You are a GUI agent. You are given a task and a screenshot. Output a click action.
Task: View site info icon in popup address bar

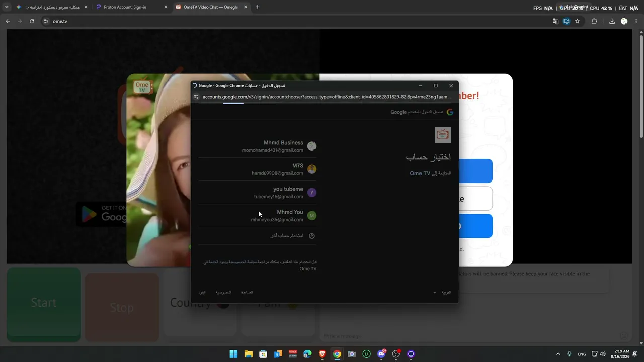[x=196, y=97]
